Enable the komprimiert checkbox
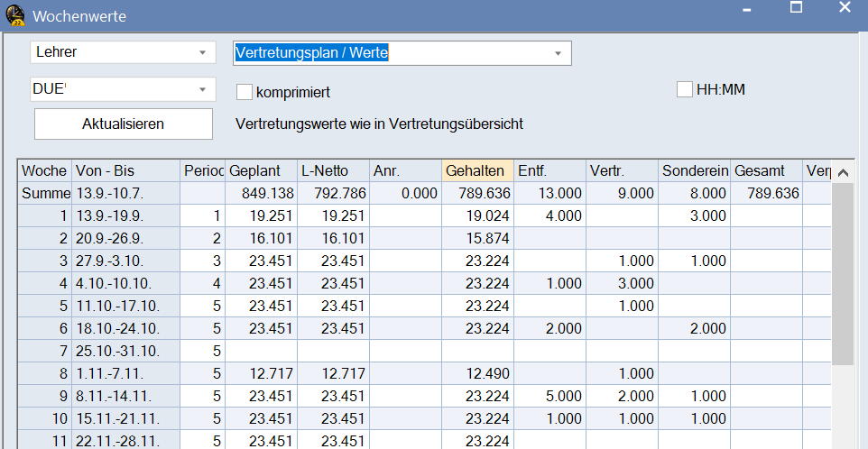 point(244,91)
